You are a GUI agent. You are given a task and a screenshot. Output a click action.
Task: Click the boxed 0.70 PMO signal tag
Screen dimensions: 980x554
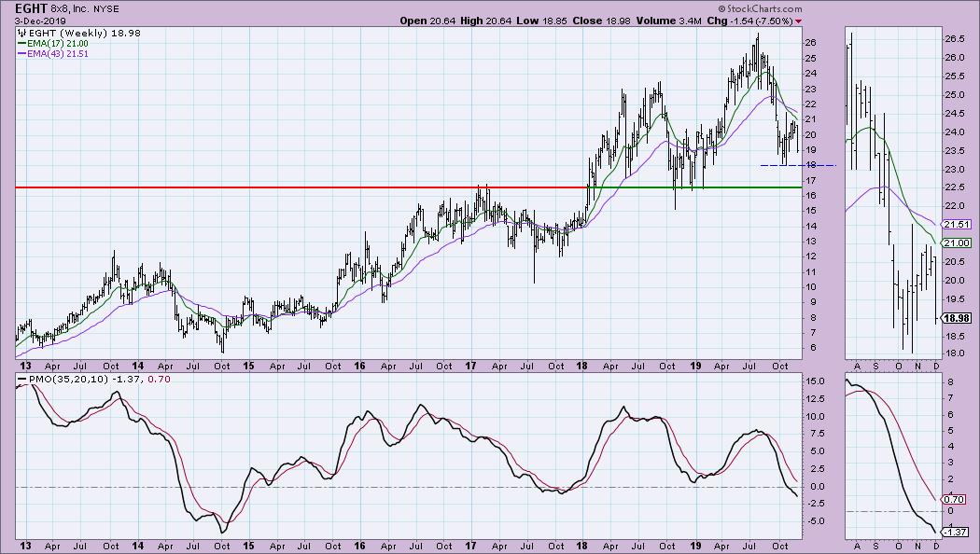click(954, 500)
